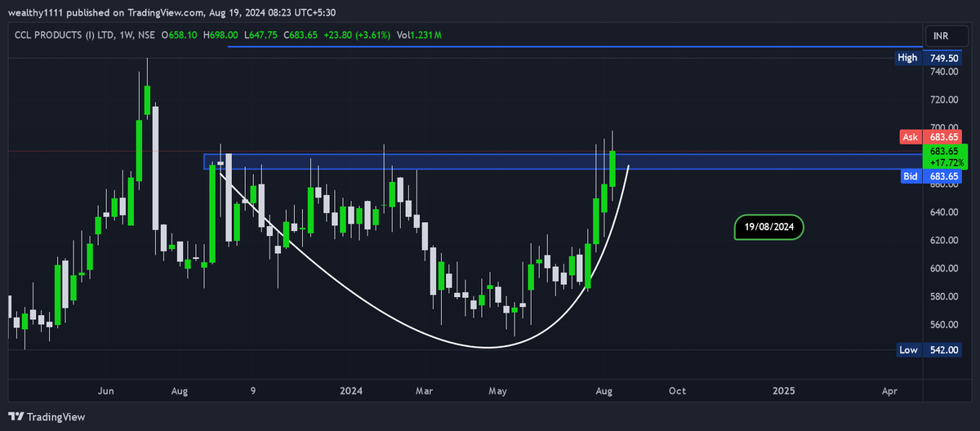Click the Apr label on time axis
Image resolution: width=980 pixels, height=431 pixels.
click(x=889, y=391)
